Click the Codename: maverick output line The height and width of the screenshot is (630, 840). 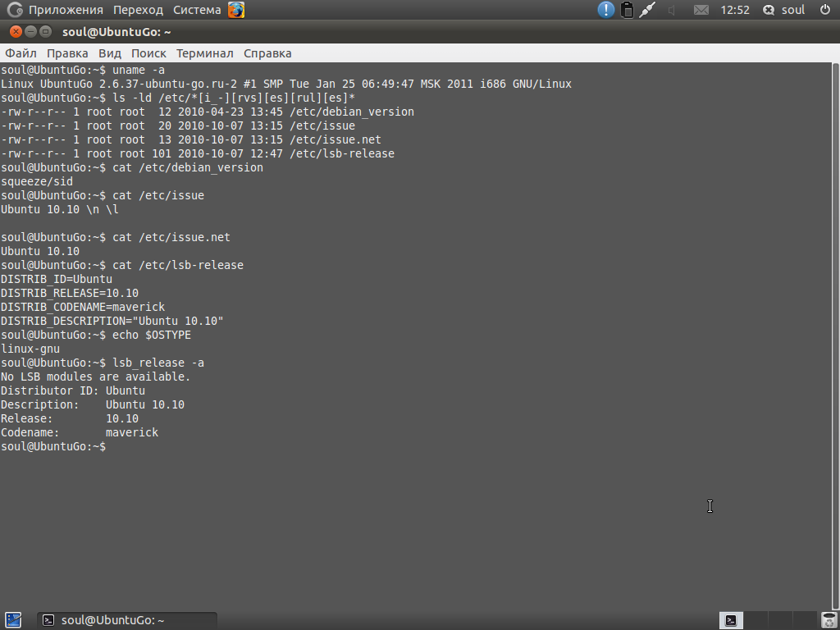(x=80, y=432)
